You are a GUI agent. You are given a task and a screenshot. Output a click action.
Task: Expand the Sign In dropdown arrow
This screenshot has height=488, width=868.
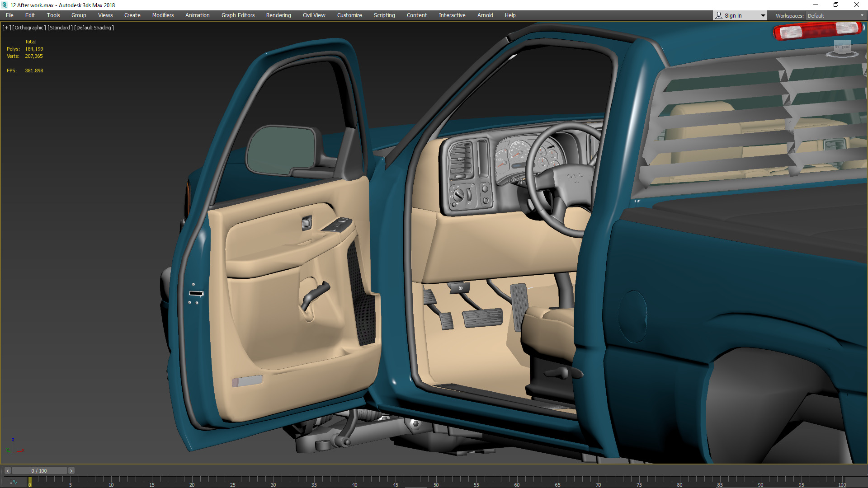[x=763, y=15]
